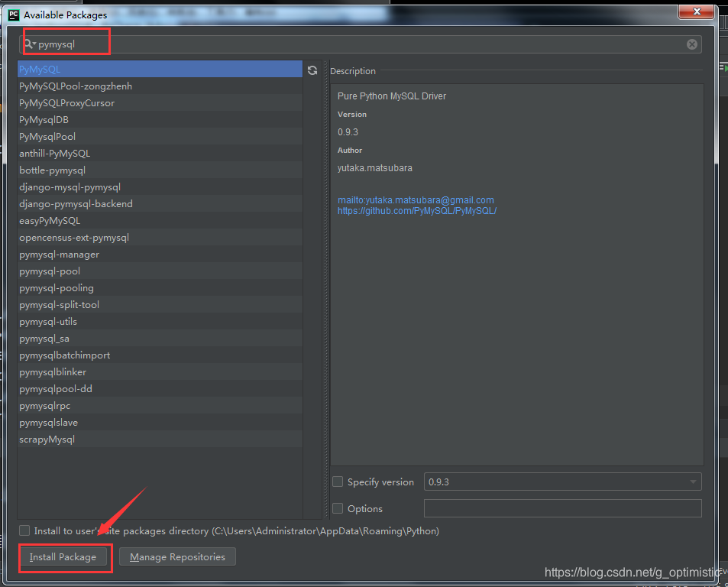Select scrapyMysql package
Screen dimensions: 728x587
[160, 439]
